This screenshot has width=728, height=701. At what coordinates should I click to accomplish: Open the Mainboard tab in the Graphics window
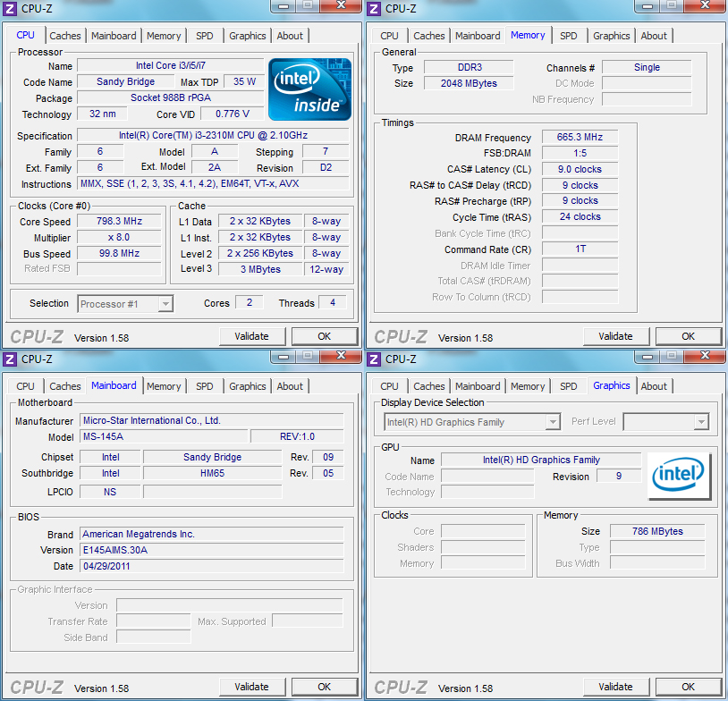pyautogui.click(x=478, y=386)
